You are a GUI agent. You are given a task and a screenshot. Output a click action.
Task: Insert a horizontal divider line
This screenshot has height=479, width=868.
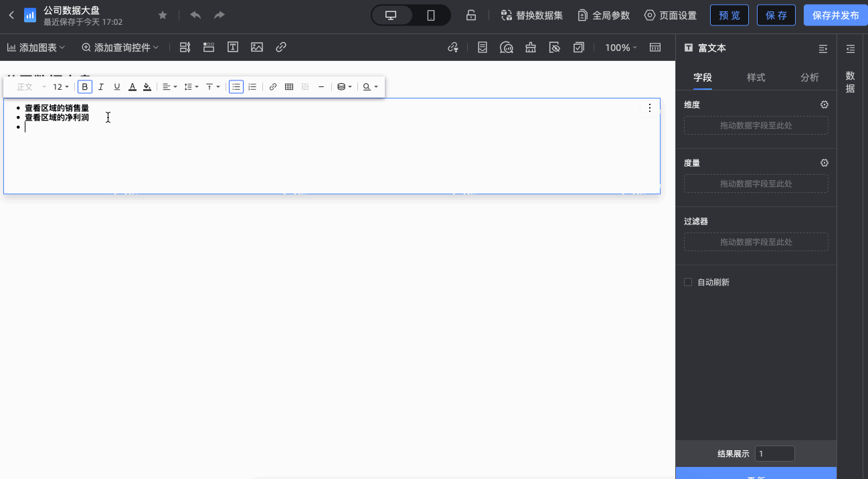(321, 87)
